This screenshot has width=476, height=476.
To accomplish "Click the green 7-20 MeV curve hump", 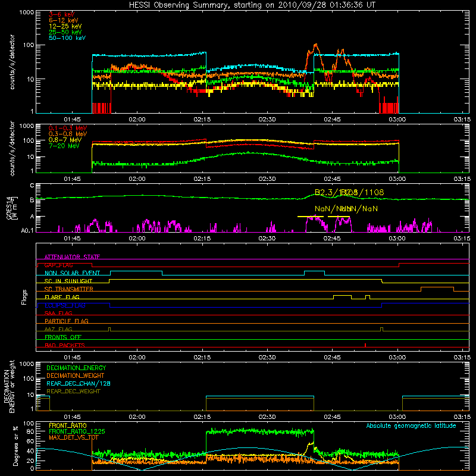I will [249, 153].
